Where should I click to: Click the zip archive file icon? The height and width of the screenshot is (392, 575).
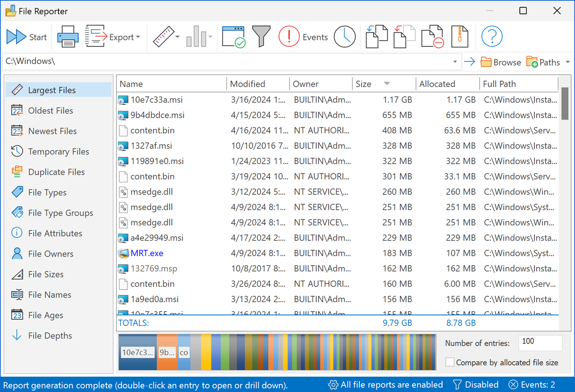coord(460,37)
